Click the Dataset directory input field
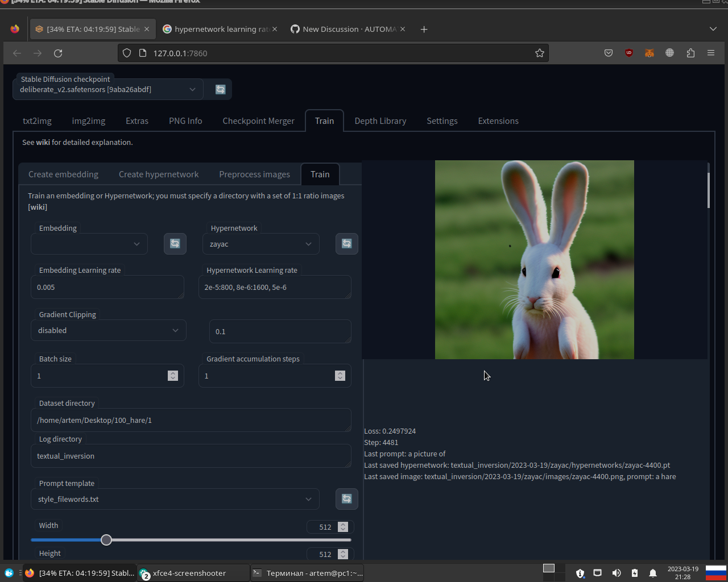Screen dimensions: 728x582 pos(191,420)
